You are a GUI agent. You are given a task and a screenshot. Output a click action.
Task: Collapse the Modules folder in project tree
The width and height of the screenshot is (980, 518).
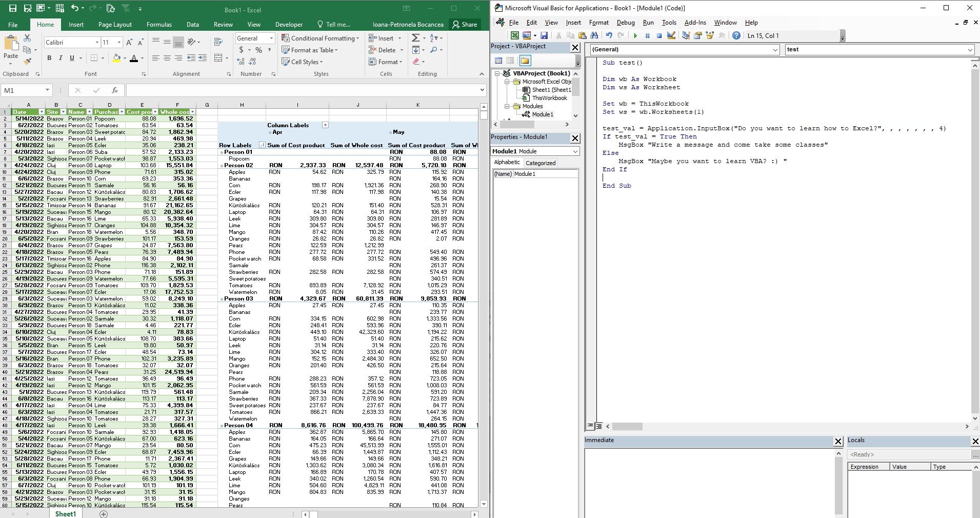[507, 106]
